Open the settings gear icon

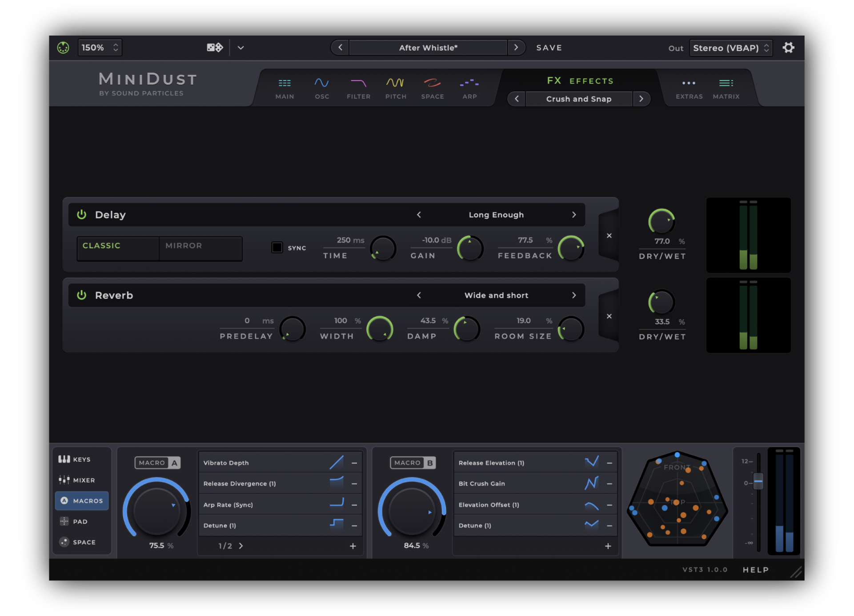[788, 48]
